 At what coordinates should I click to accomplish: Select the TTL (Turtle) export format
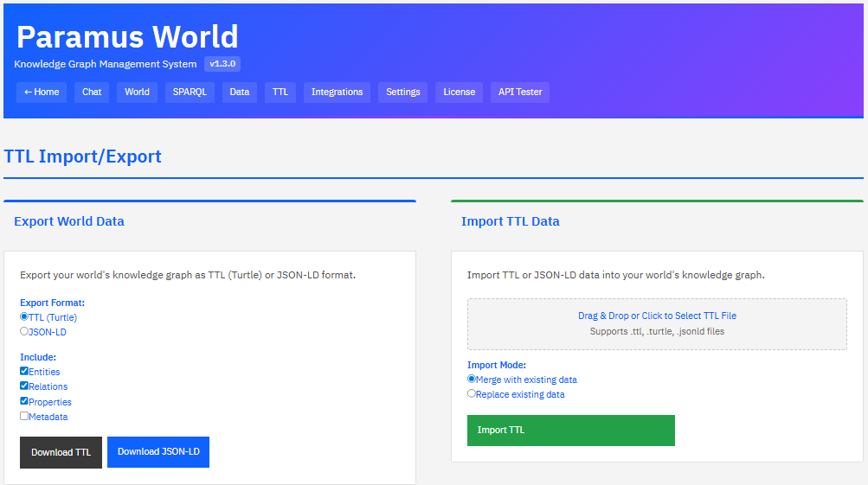coord(24,317)
